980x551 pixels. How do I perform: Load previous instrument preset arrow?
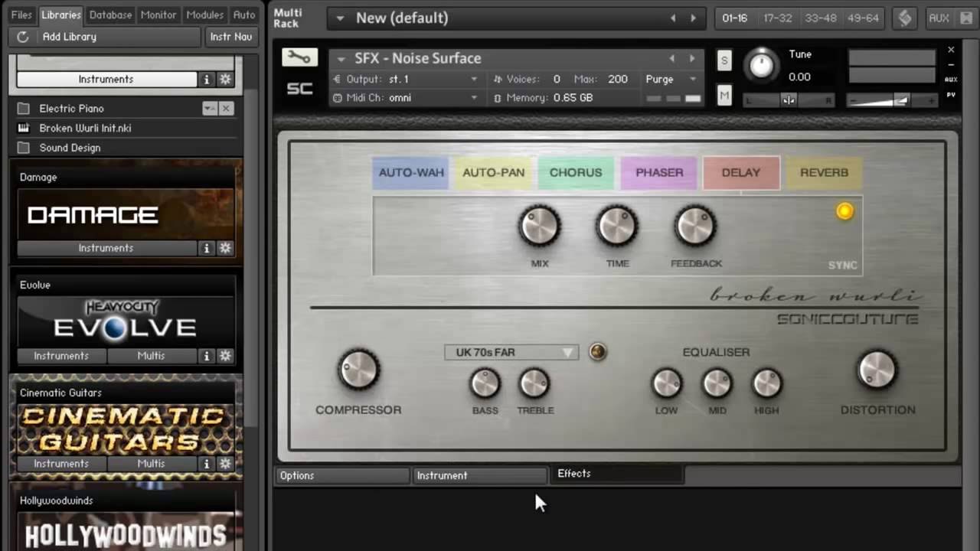click(672, 58)
